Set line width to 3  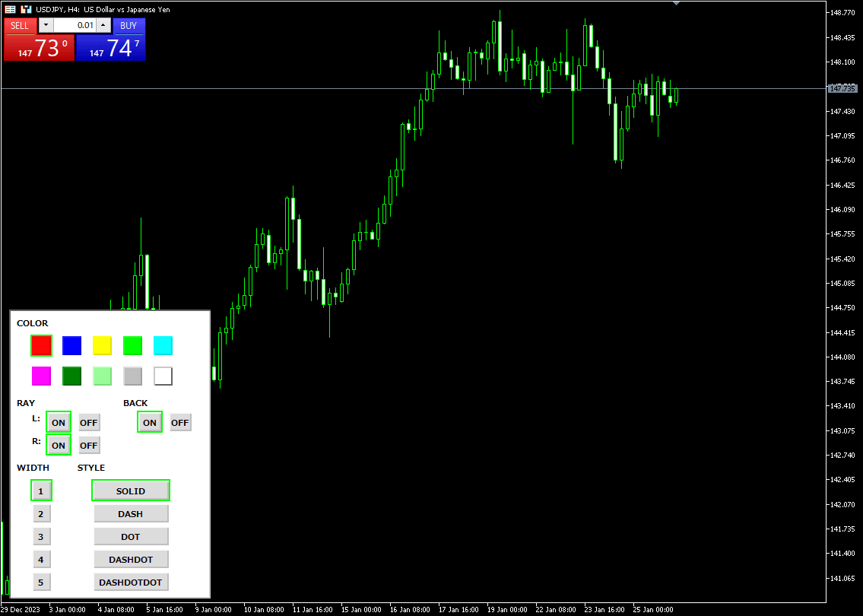[41, 536]
